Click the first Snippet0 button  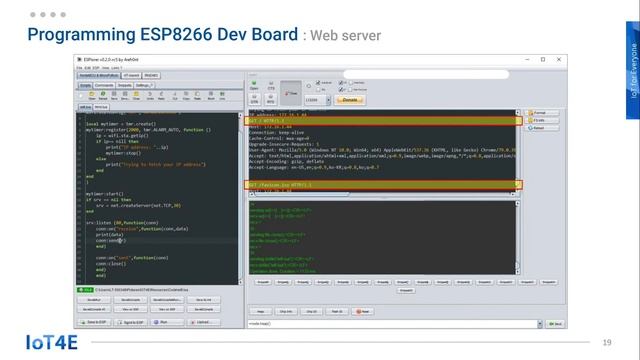pos(263,282)
